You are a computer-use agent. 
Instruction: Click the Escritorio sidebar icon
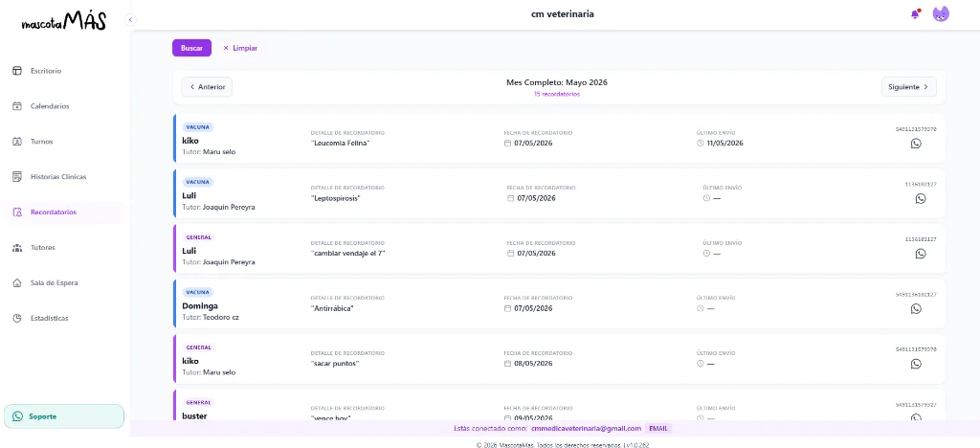tap(17, 71)
